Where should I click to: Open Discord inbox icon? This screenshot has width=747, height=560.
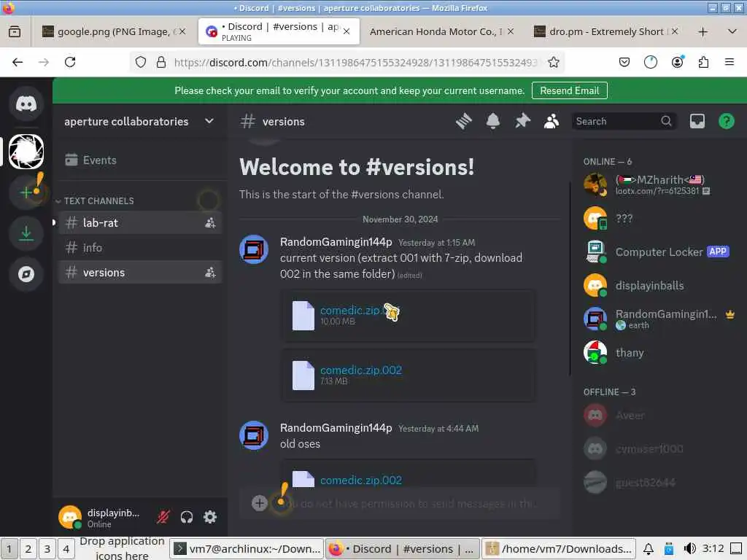[x=697, y=122]
